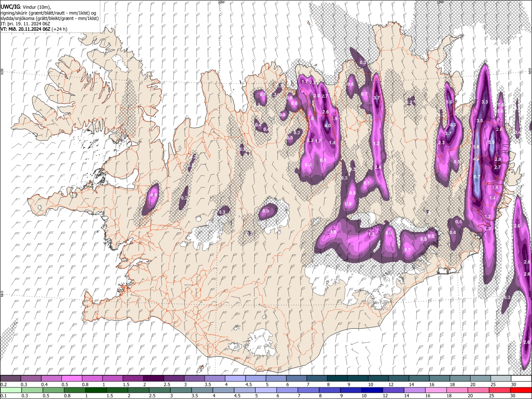Click the 6.7 precipitation value on the map

pos(477,177)
